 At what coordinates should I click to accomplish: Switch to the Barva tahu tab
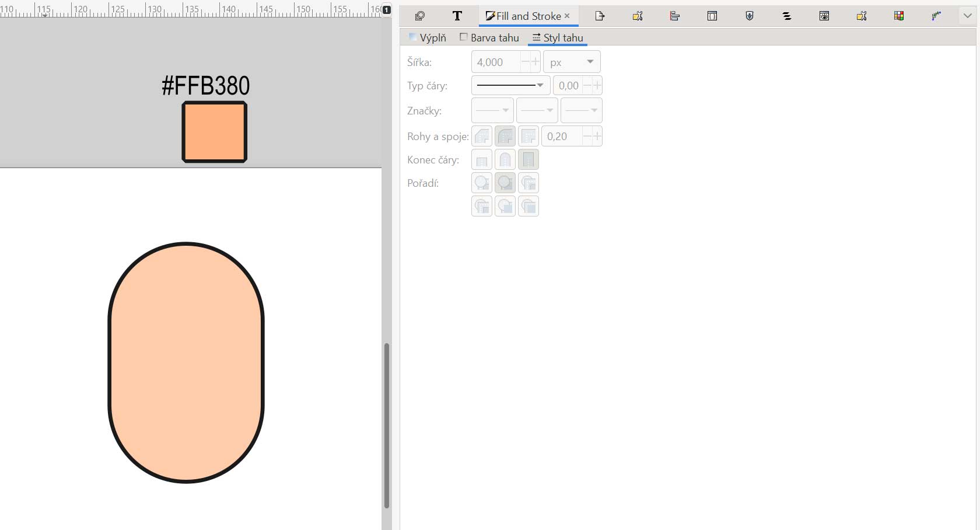[x=489, y=37]
